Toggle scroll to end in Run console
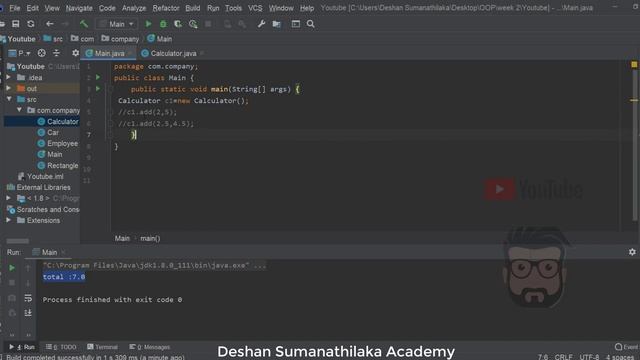 (x=28, y=313)
